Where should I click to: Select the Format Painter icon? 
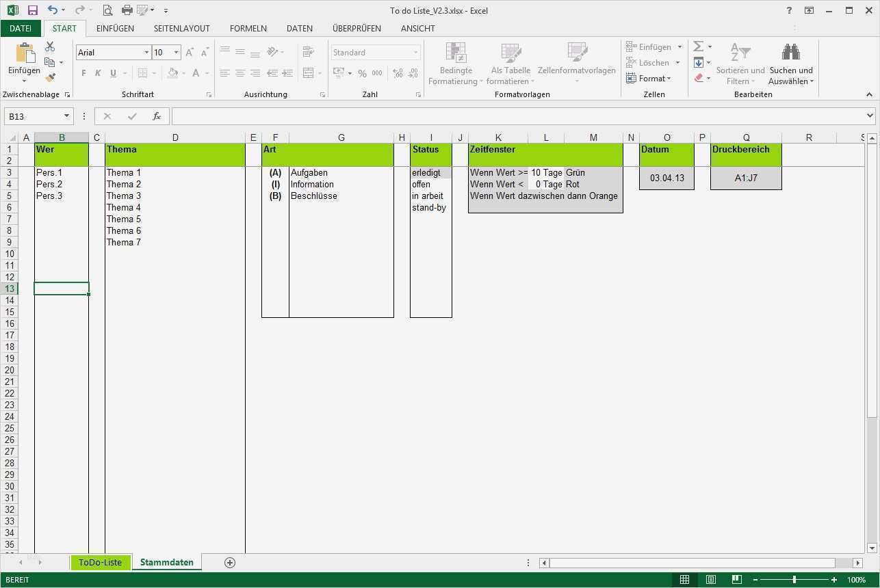49,77
